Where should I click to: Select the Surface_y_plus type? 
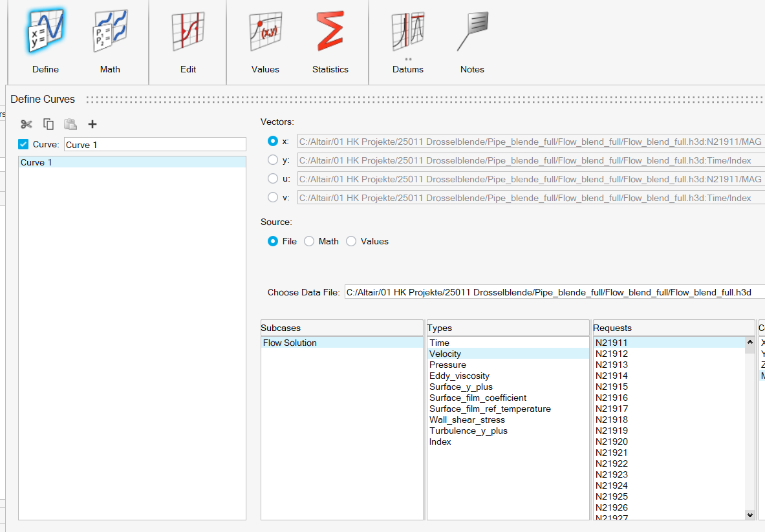coord(508,387)
